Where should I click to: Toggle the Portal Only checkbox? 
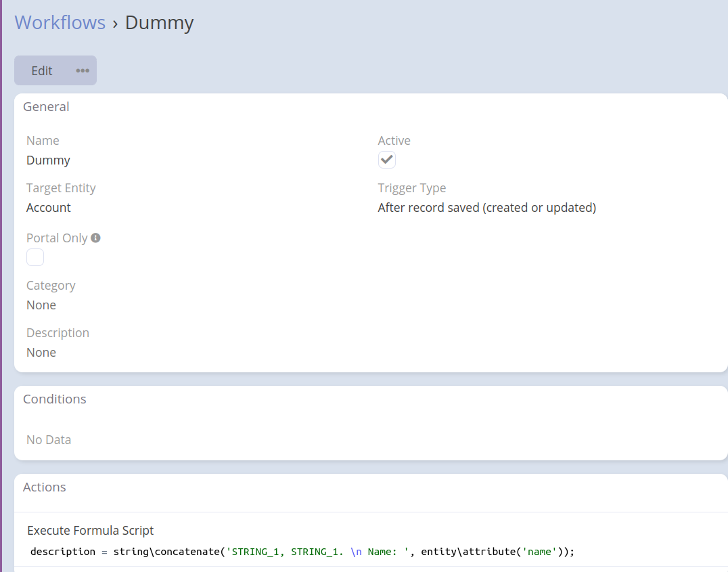tap(35, 257)
